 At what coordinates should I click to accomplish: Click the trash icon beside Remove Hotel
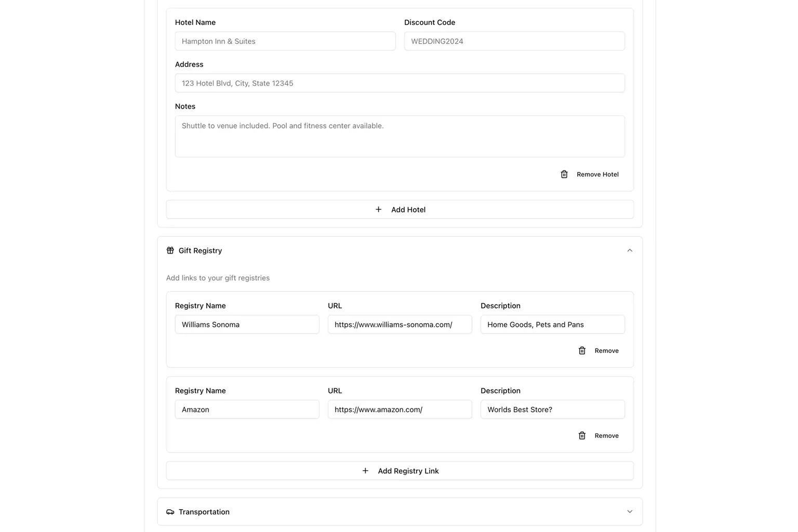pos(564,175)
